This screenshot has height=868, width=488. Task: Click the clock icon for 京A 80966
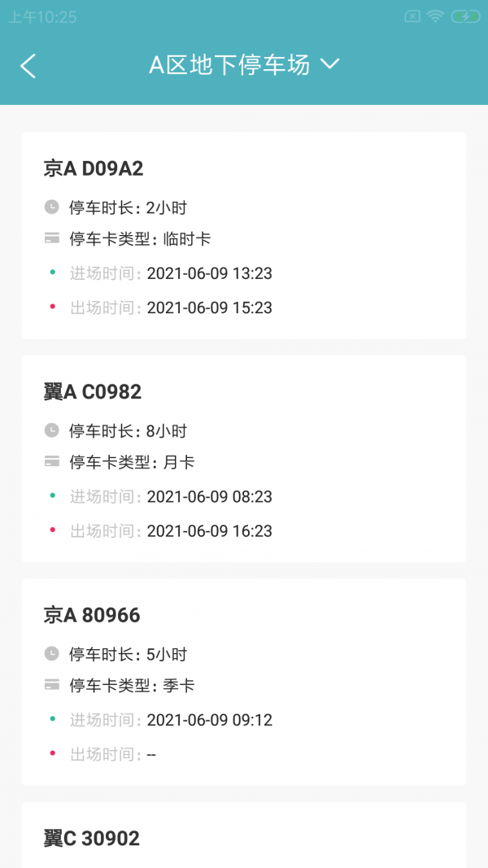pos(52,653)
